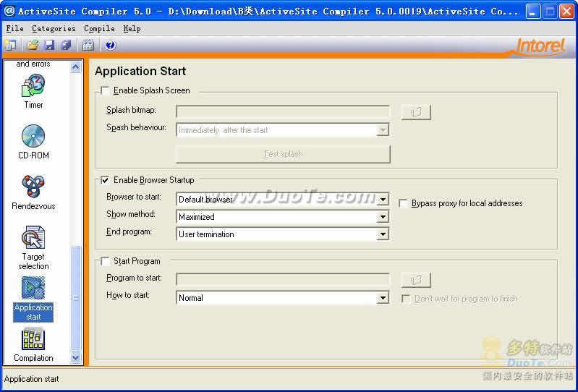Click the sidebar scrollbar thumb

point(75,299)
